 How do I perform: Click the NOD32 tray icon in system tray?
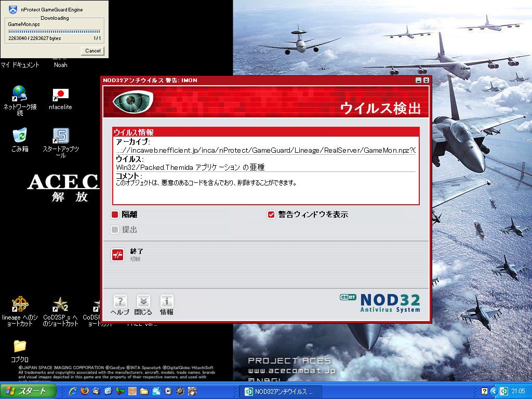pos(504,391)
